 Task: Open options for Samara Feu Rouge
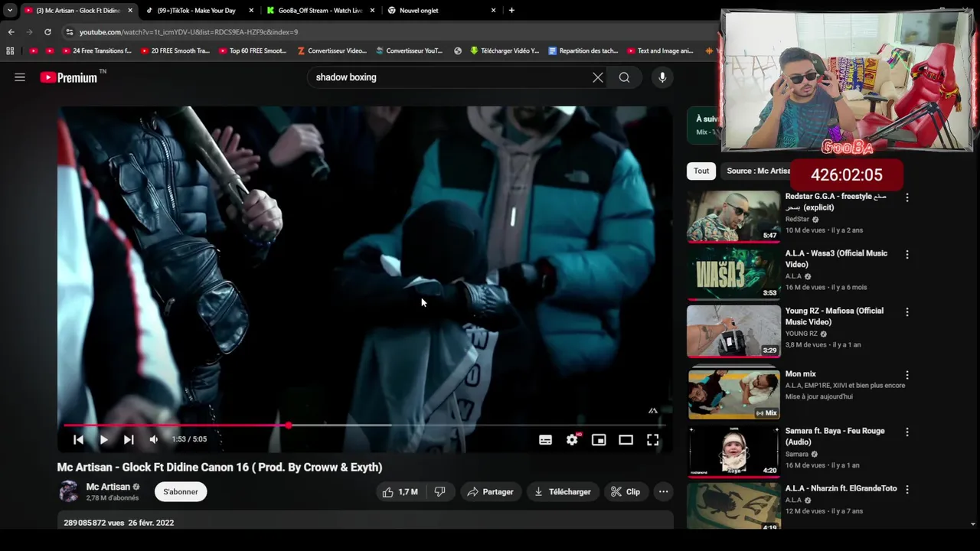point(907,432)
